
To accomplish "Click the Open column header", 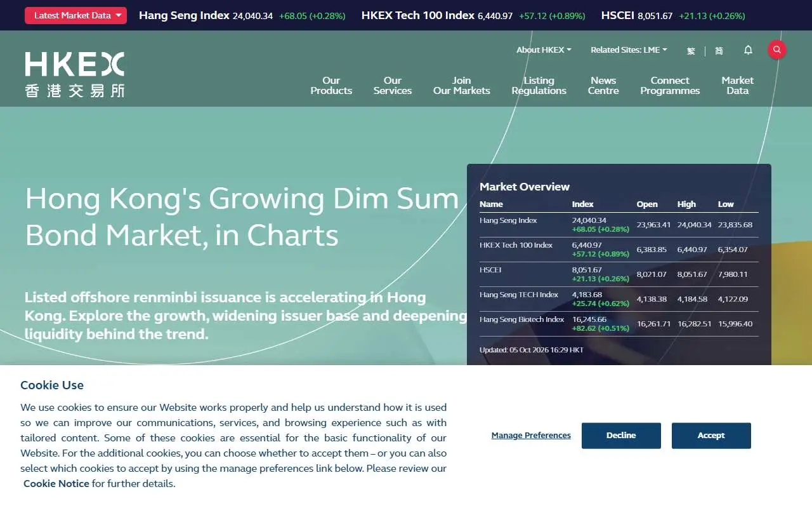I will click(647, 204).
